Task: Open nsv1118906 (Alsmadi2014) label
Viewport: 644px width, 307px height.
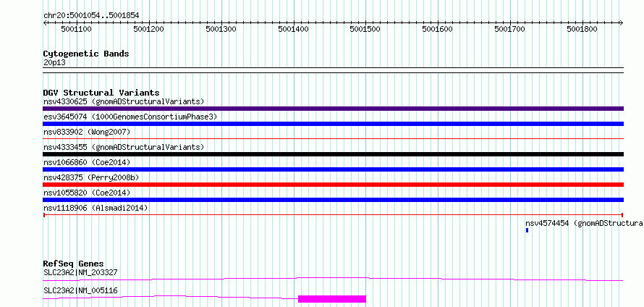Action: click(x=96, y=208)
